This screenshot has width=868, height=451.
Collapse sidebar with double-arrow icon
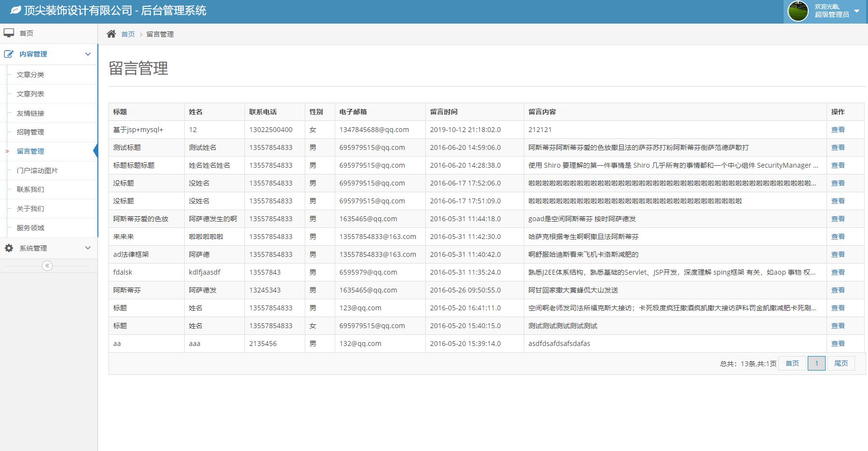click(x=47, y=266)
